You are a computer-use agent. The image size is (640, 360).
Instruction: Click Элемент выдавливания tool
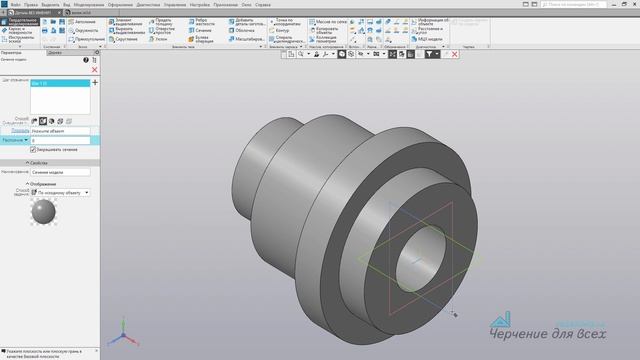(127, 22)
